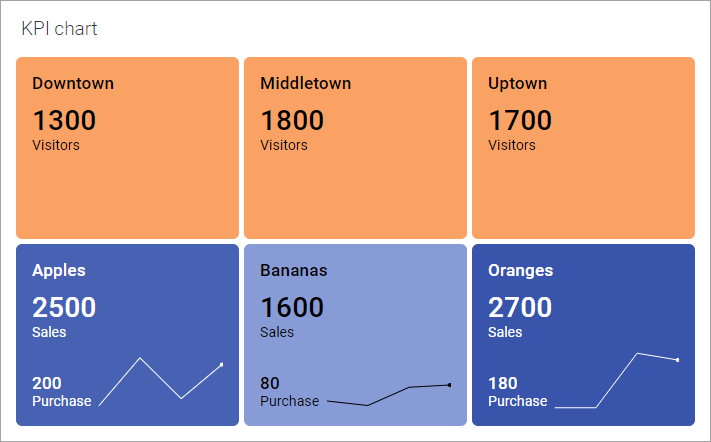This screenshot has height=442, width=711.
Task: Click the 1700 visitors value
Action: [520, 121]
